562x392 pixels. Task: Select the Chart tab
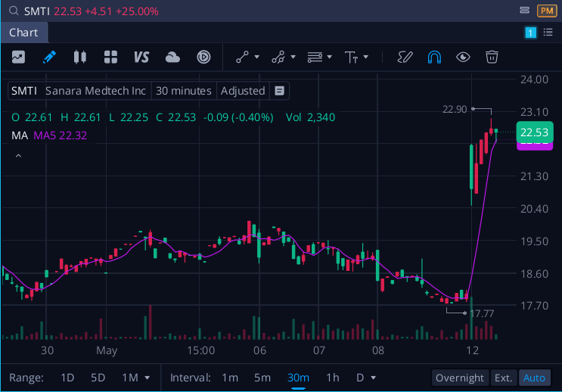coord(23,33)
